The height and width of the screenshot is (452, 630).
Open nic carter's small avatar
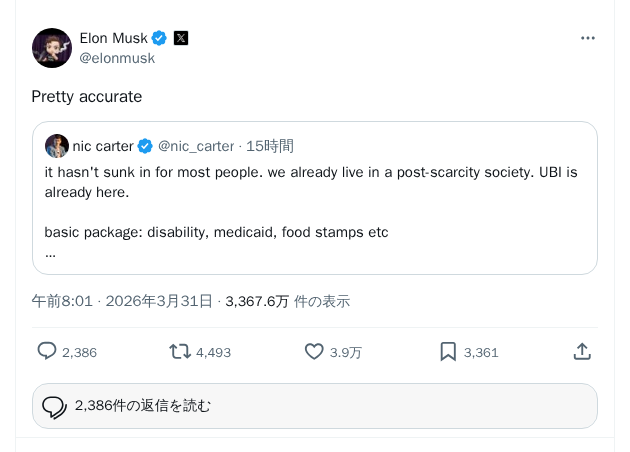point(57,146)
